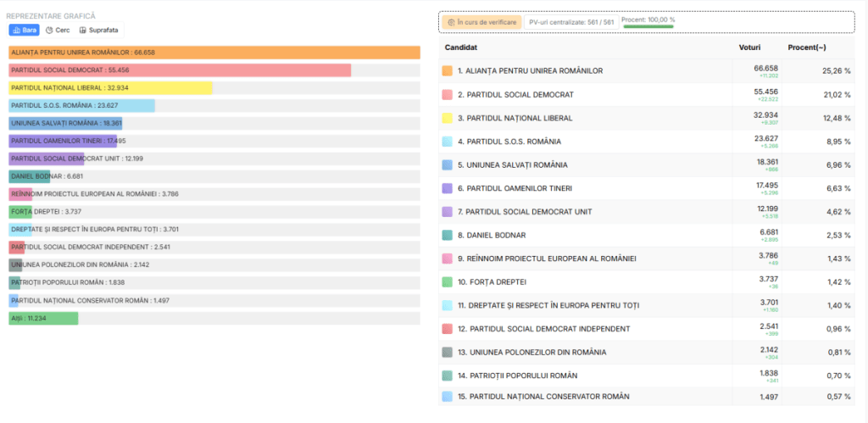Click the gray swatch for Uniunea Polonezilor din România
Image resolution: width=868 pixels, height=423 pixels.
pos(448,352)
